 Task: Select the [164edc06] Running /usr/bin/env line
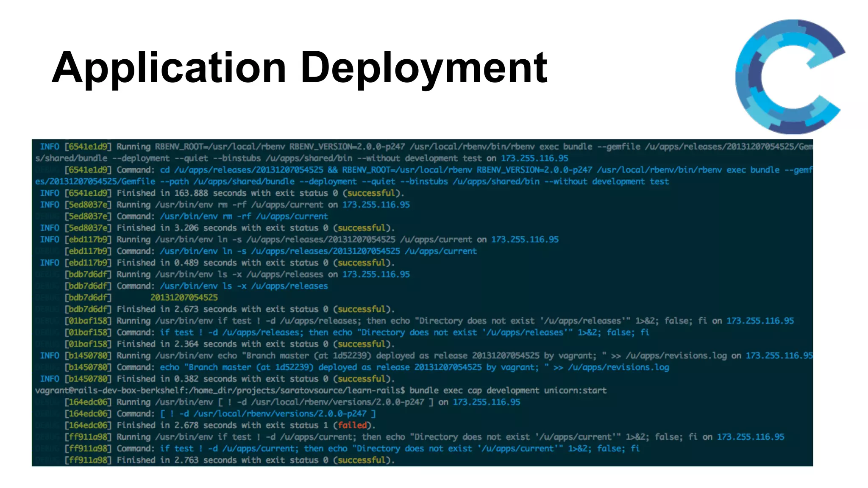pyautogui.click(x=278, y=402)
